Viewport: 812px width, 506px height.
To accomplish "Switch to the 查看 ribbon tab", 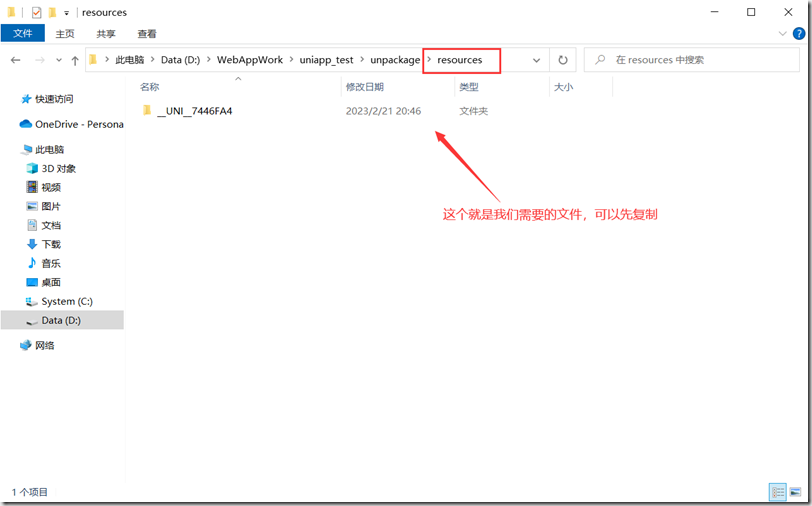I will pos(147,33).
